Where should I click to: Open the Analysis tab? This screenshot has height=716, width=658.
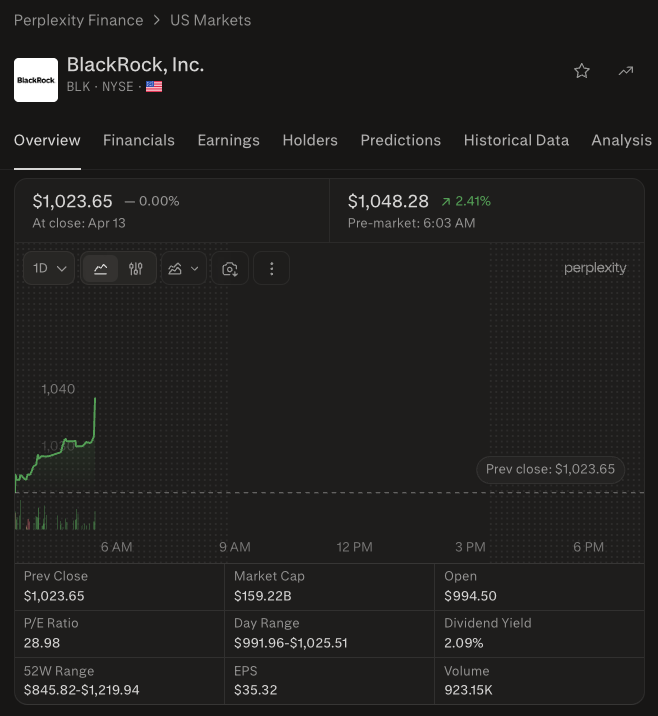pos(621,140)
